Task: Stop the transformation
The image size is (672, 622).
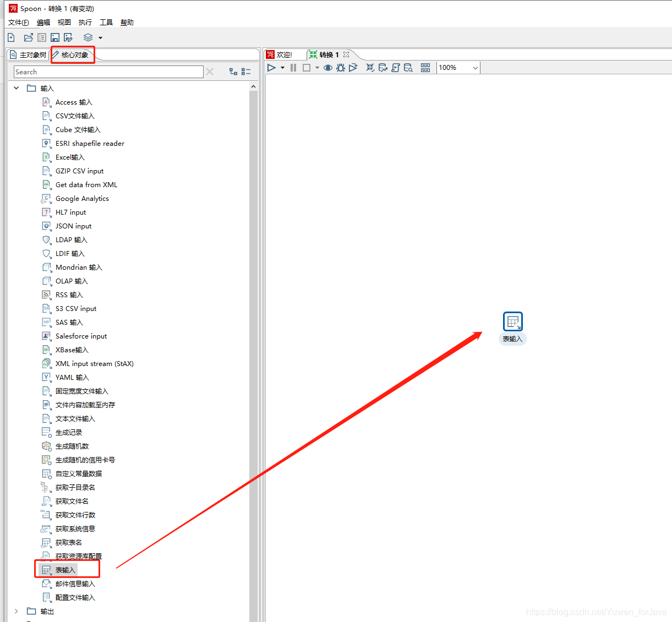Action: click(307, 68)
